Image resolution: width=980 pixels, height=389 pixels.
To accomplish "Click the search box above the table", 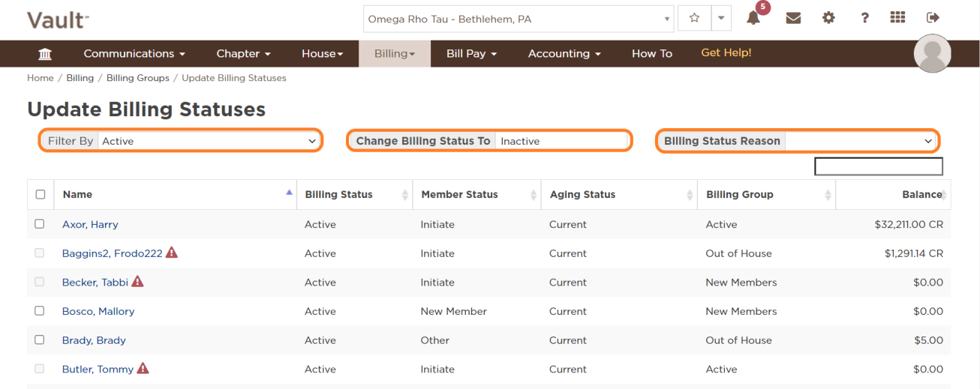I will pos(878,166).
